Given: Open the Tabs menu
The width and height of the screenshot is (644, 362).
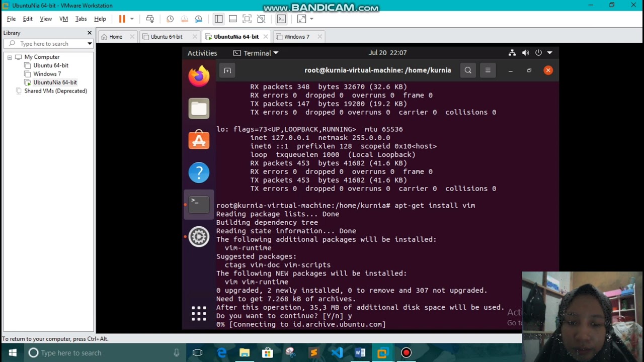Looking at the screenshot, I should click(x=81, y=19).
